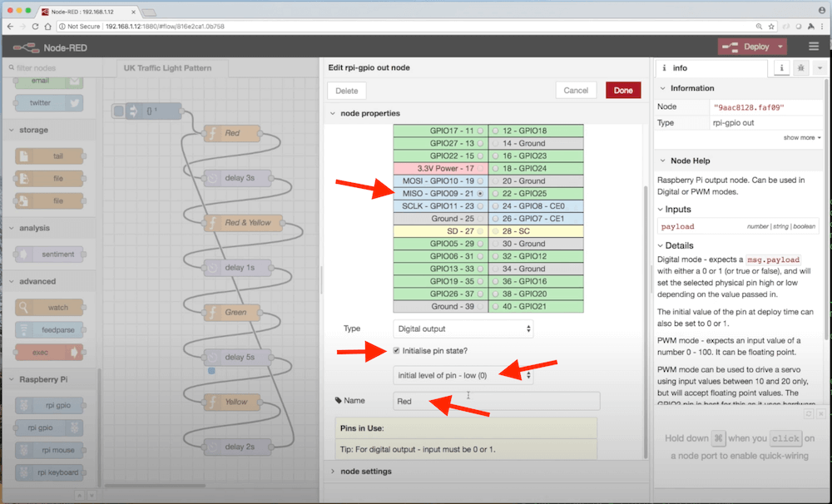Select pin 22 - GPIO25 radio button
The image size is (832, 504).
pyautogui.click(x=495, y=194)
